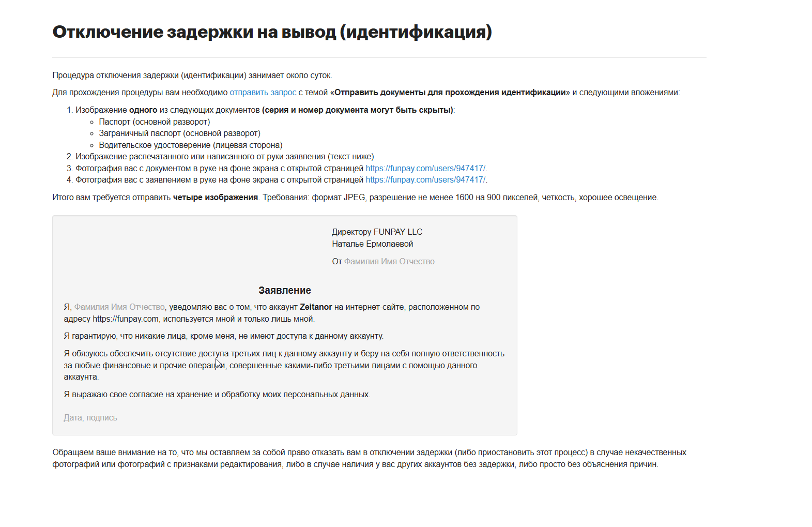Click 'Водительское удостоверение (лицевая сторона)' bullet
The height and width of the screenshot is (527, 812).
[191, 145]
